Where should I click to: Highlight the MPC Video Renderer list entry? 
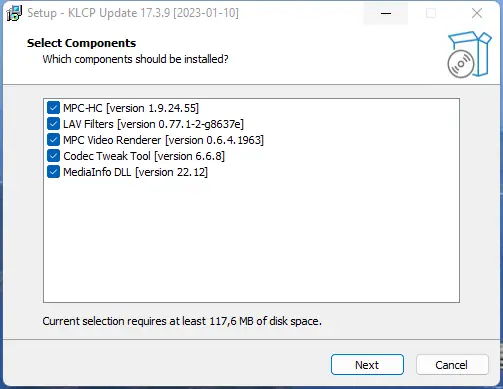(x=163, y=140)
